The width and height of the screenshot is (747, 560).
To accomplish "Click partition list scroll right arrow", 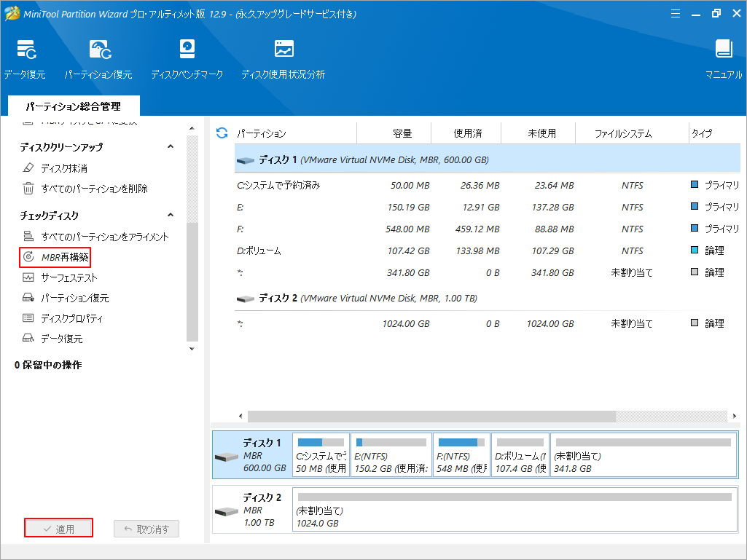I will pyautogui.click(x=735, y=417).
